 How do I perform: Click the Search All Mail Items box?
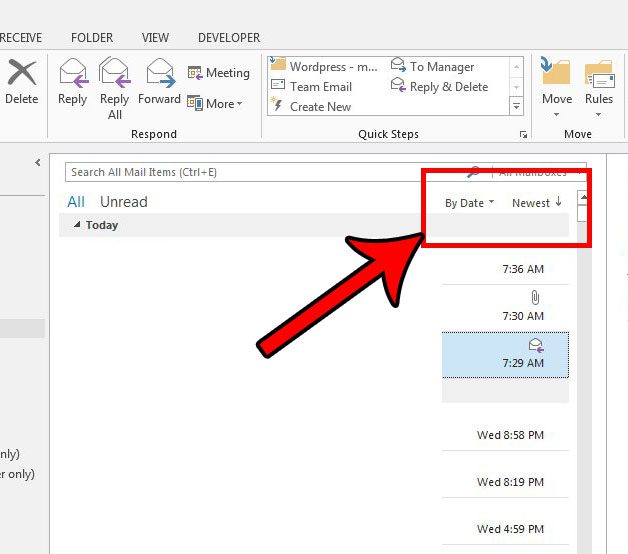260,172
